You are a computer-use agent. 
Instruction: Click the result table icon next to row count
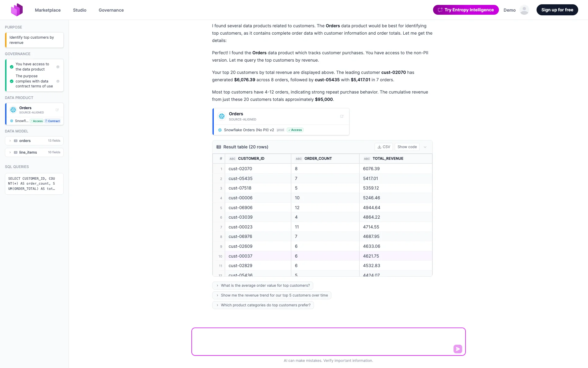218,147
